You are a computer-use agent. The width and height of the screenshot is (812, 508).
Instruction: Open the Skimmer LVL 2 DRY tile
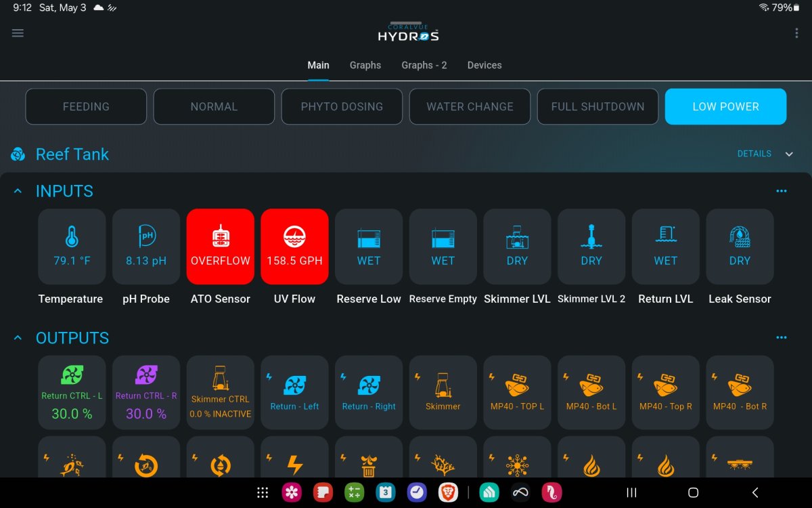click(591, 246)
